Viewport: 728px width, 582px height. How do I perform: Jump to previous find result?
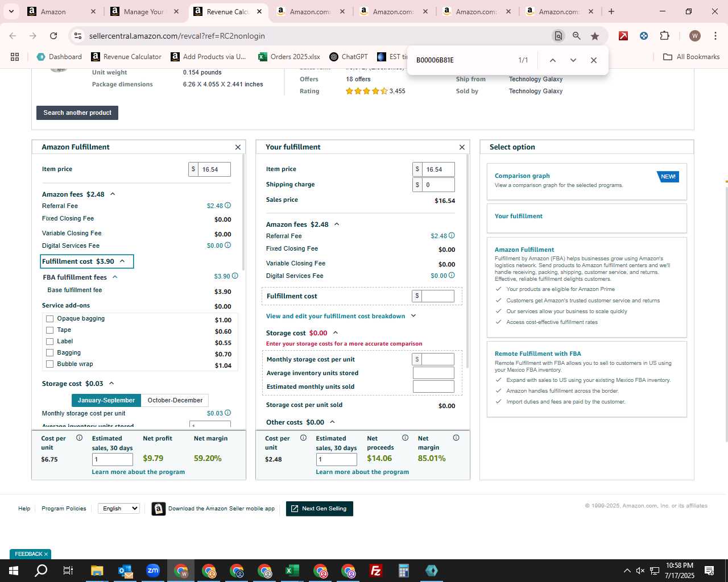pos(552,60)
